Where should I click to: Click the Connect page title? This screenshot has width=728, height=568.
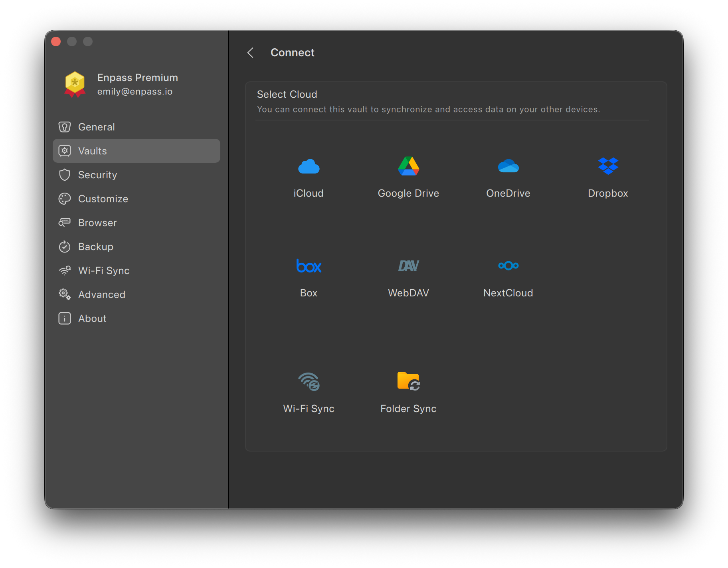(293, 53)
